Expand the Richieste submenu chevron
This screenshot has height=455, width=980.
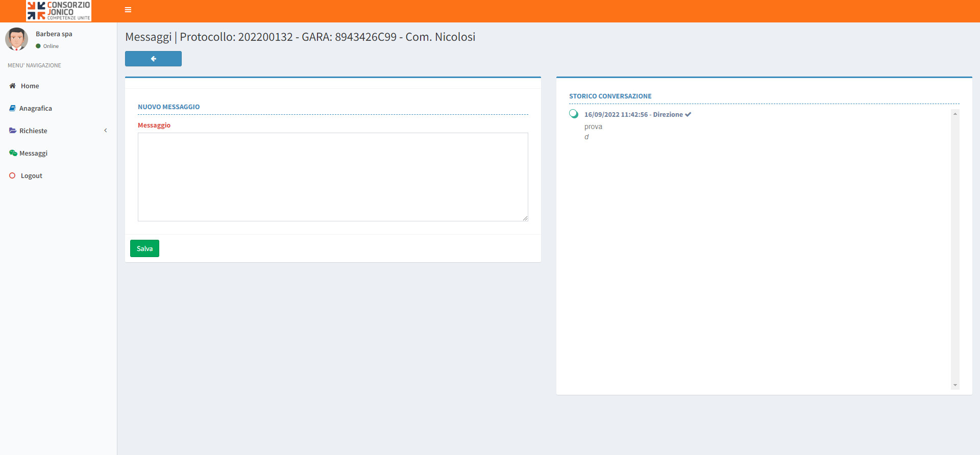tap(106, 131)
